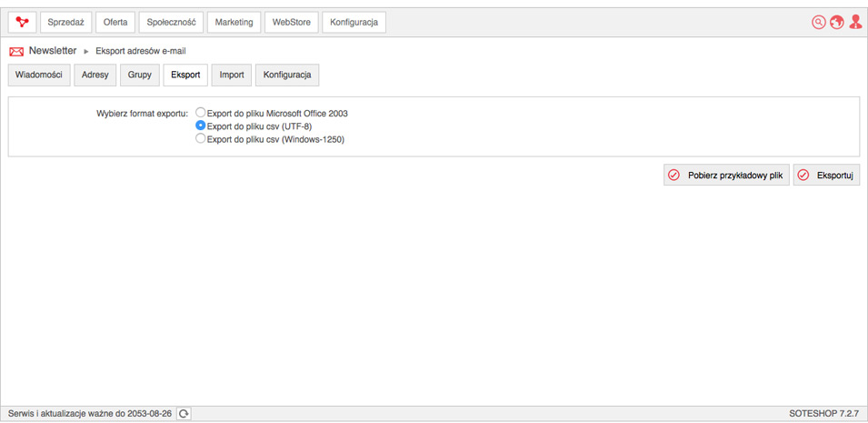Screen dimensions: 868x423
Task: Switch to the Import tab
Action: tap(232, 75)
